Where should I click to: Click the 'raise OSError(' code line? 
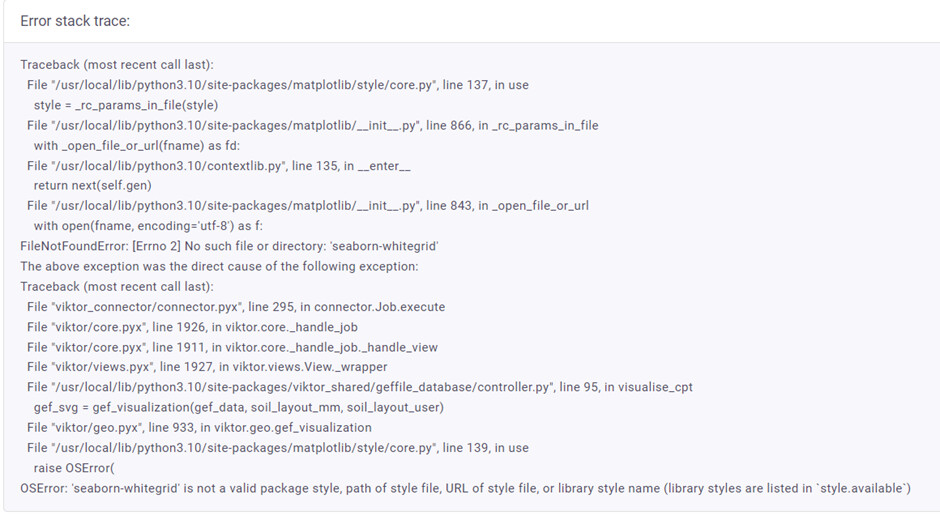click(x=74, y=468)
